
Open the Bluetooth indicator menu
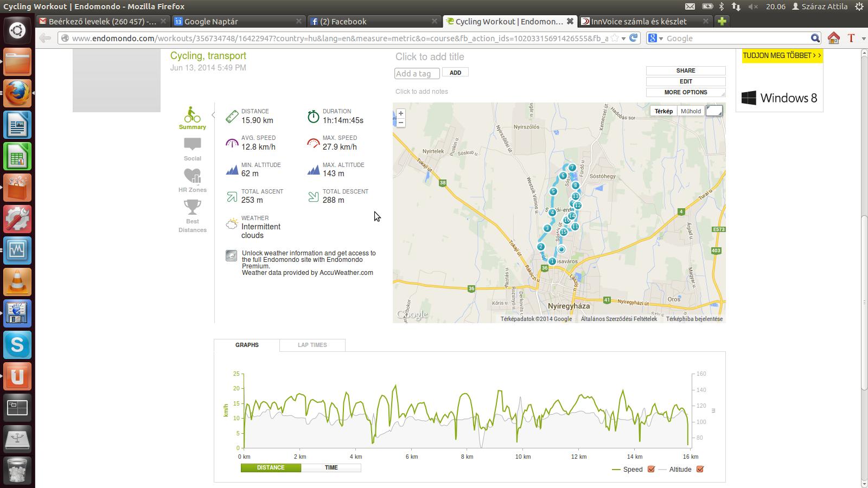point(721,7)
